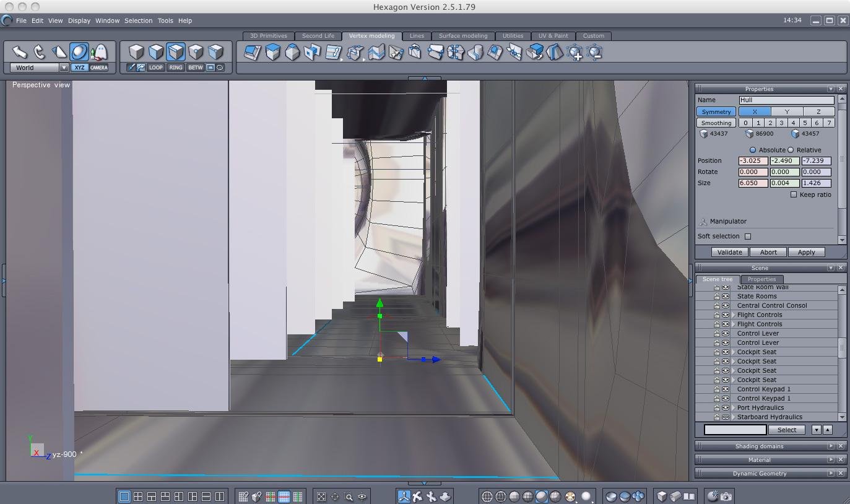
Task: Click the LOOP selection button
Action: (x=156, y=67)
